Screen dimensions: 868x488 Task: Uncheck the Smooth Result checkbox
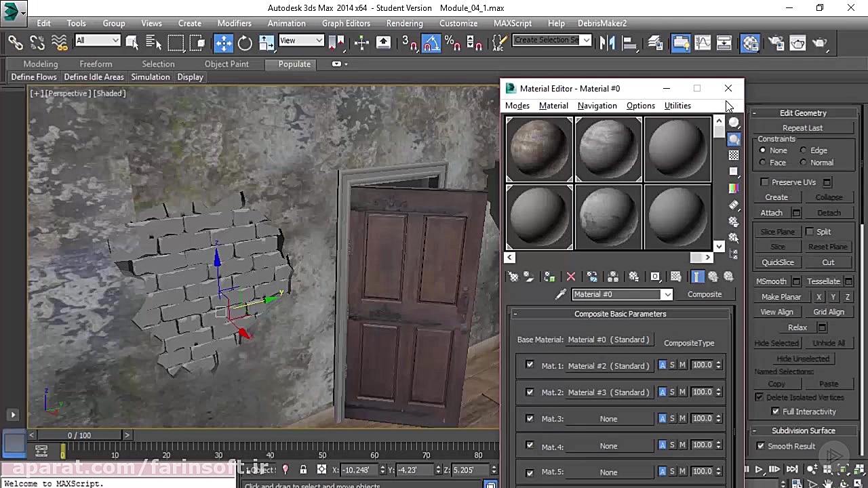click(760, 446)
